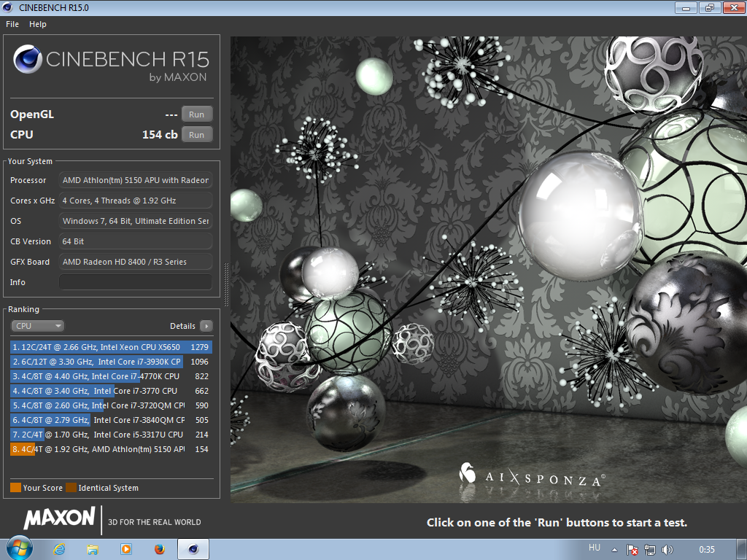The height and width of the screenshot is (560, 747).
Task: Select the Core i7-4770K ranking row
Action: (111, 376)
